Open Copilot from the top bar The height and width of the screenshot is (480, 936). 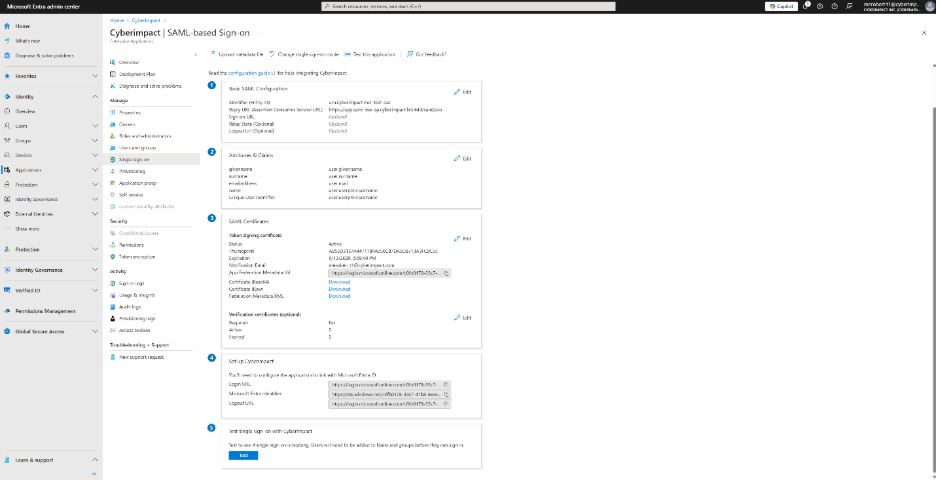(781, 6)
